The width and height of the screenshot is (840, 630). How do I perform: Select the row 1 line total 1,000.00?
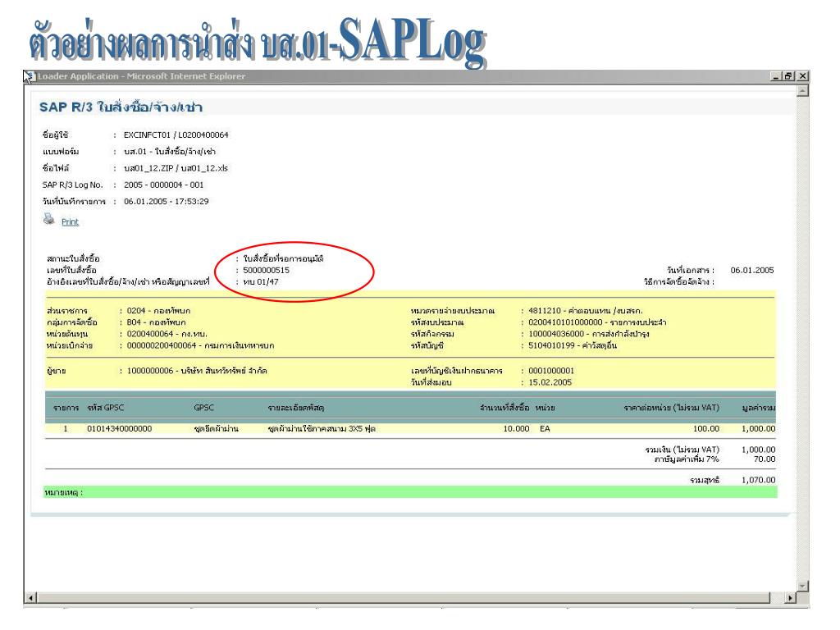coord(758,428)
